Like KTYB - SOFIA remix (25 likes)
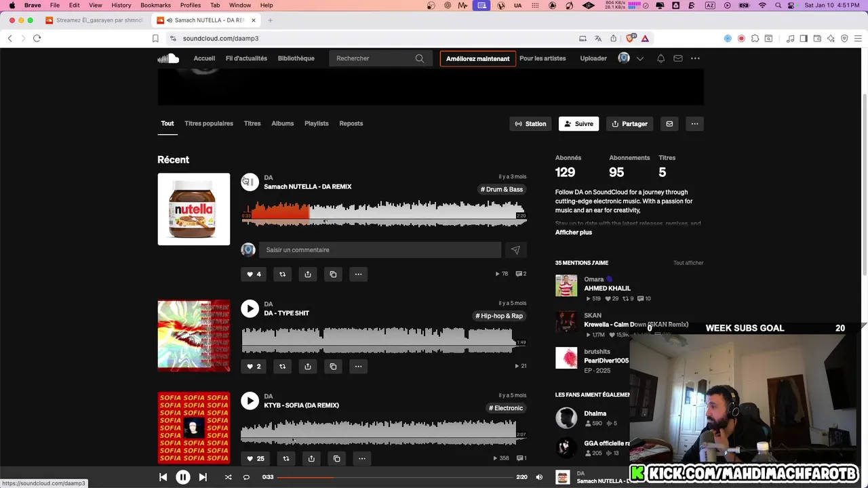 pyautogui.click(x=256, y=458)
